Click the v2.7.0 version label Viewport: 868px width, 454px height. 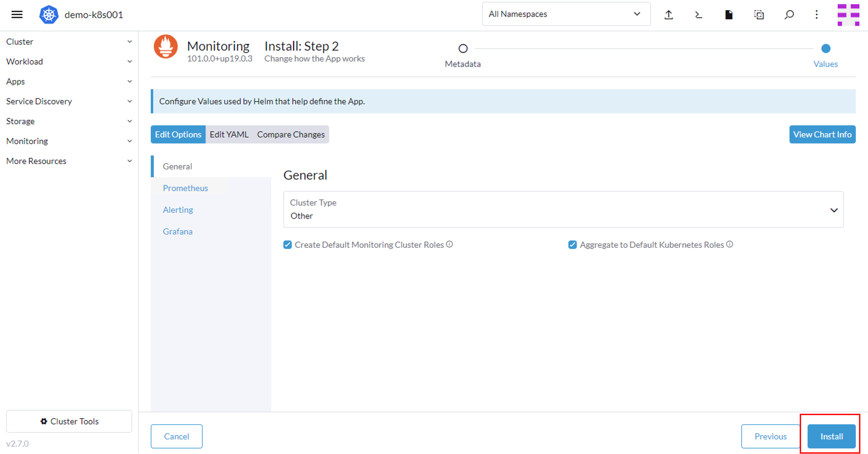pos(17,444)
